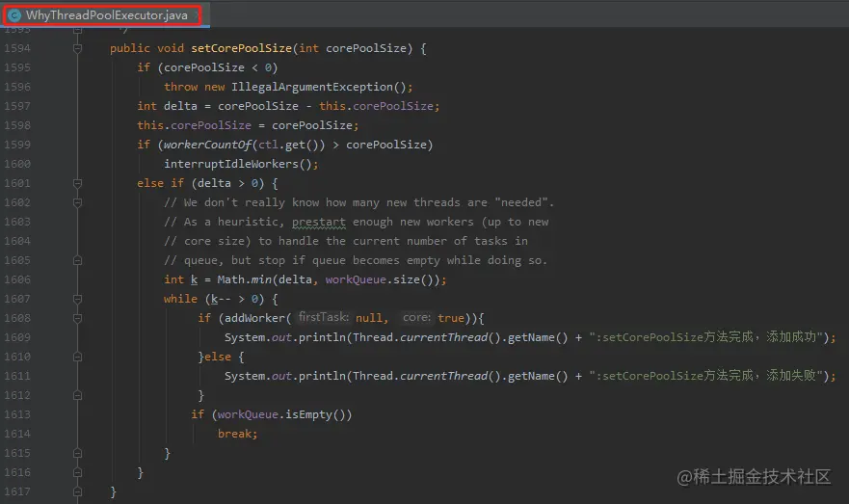This screenshot has height=504, width=849.
Task: Toggle comment end fold marker at line 1605
Action: coord(77,260)
